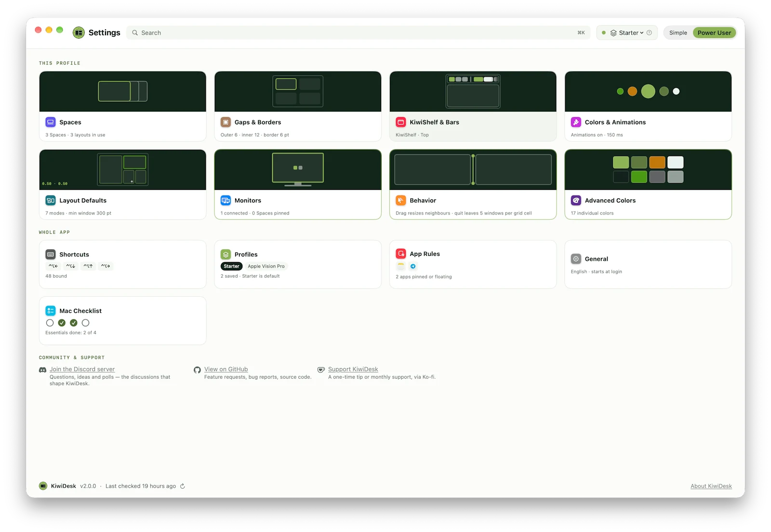This screenshot has height=532, width=771.
Task: Click the green Profiles layers icon
Action: tap(226, 254)
